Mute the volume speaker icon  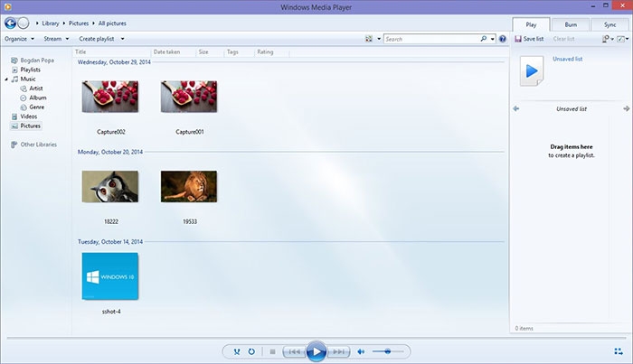pyautogui.click(x=361, y=351)
